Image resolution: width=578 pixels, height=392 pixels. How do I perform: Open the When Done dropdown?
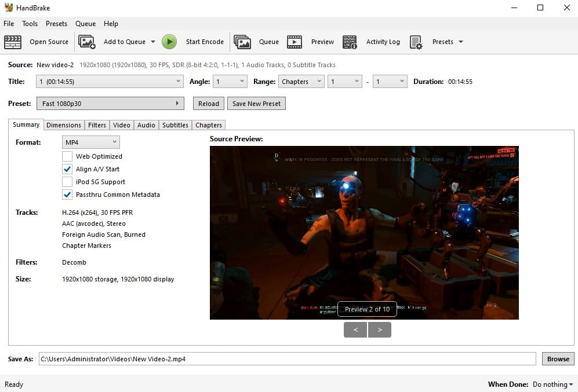click(552, 384)
